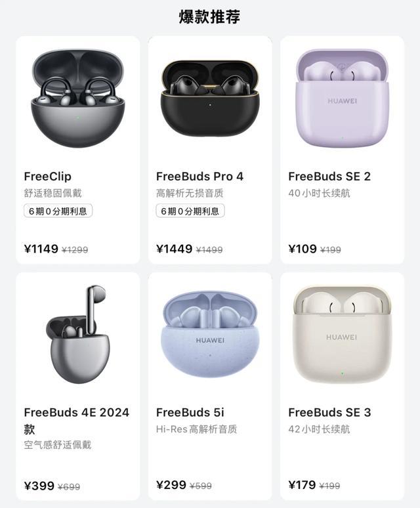Click the FreeClip product title

(48, 177)
